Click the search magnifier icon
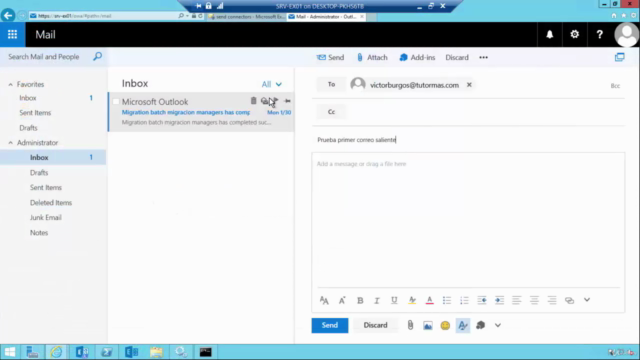The image size is (640, 360). coord(98,57)
